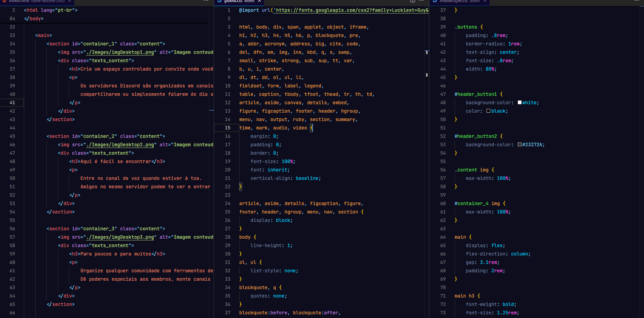
Task: Click 'width: 80%;' declaration
Action: 481,69
